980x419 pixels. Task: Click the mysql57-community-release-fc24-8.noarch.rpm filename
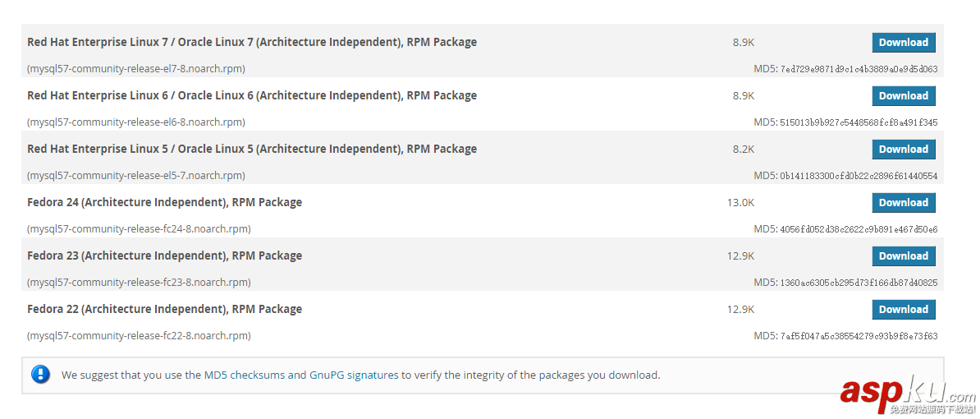(x=139, y=229)
